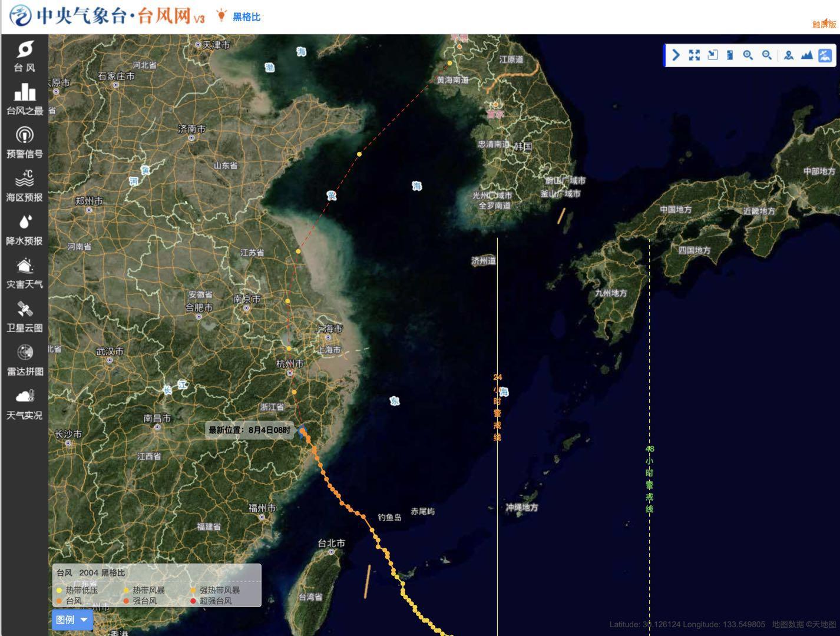Viewport: 840px width, 636px height.
Task: Click the lightbulb icon beside 黑格比
Action: pyautogui.click(x=221, y=15)
